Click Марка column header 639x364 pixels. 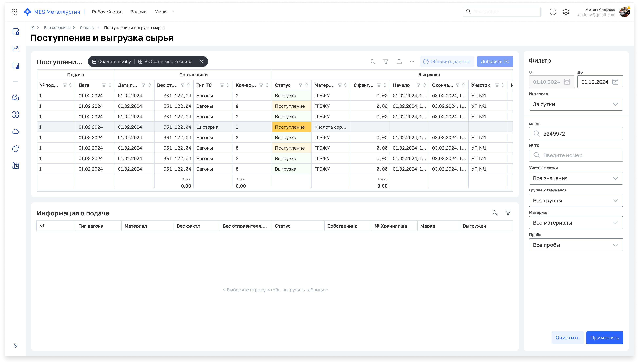tap(438, 226)
